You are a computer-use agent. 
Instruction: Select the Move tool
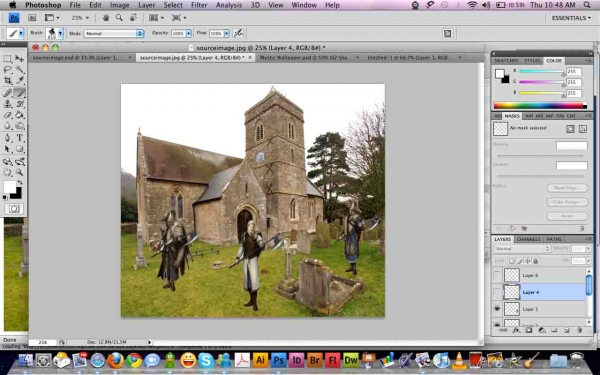click(x=20, y=59)
